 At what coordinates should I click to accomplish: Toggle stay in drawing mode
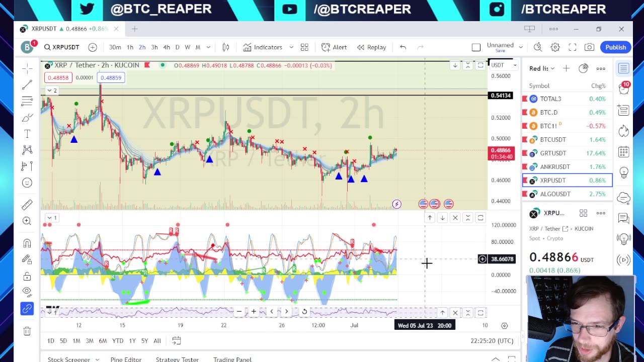27,259
